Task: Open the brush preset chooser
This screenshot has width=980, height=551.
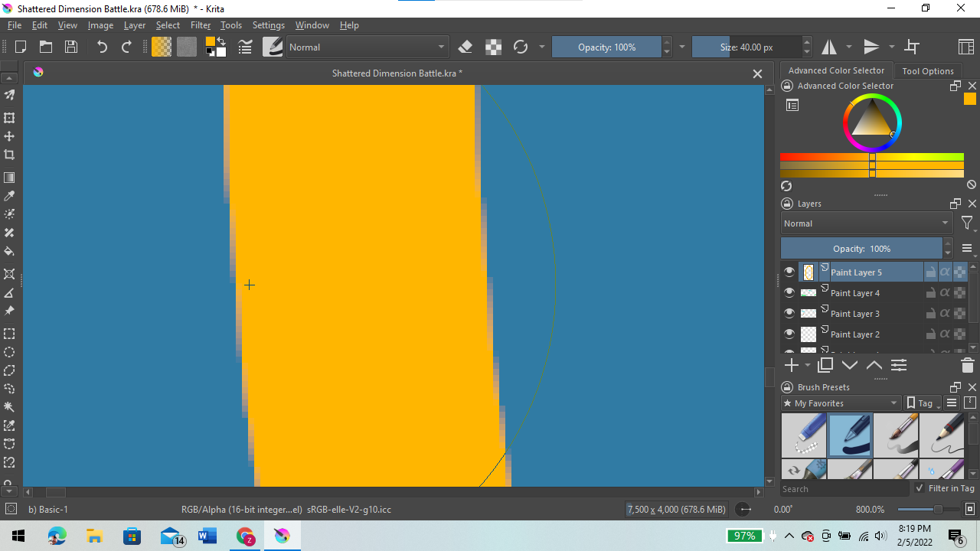Action: click(273, 47)
